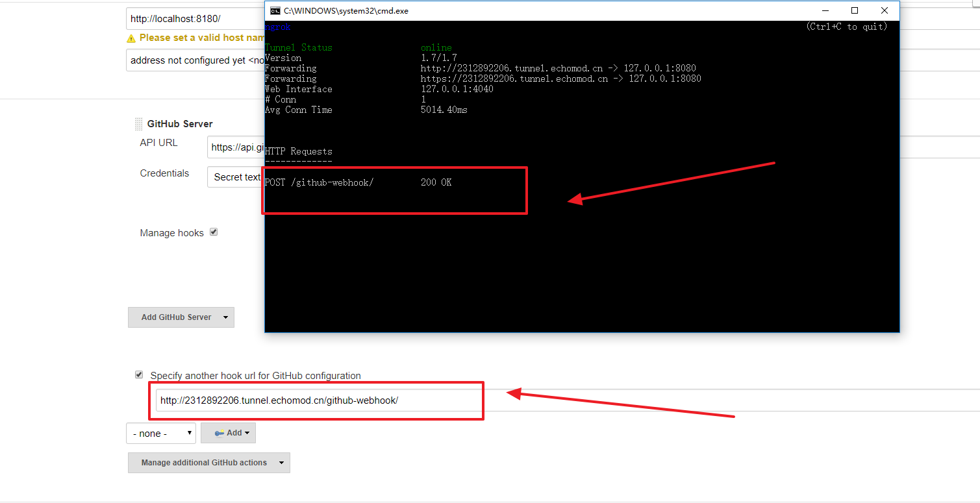Open the Add credentials dropdown button
Viewport: 980px width, 503px height.
click(229, 433)
